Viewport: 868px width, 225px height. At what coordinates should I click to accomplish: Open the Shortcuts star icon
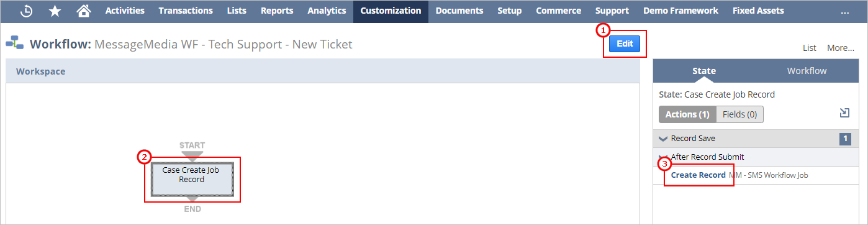click(x=55, y=11)
